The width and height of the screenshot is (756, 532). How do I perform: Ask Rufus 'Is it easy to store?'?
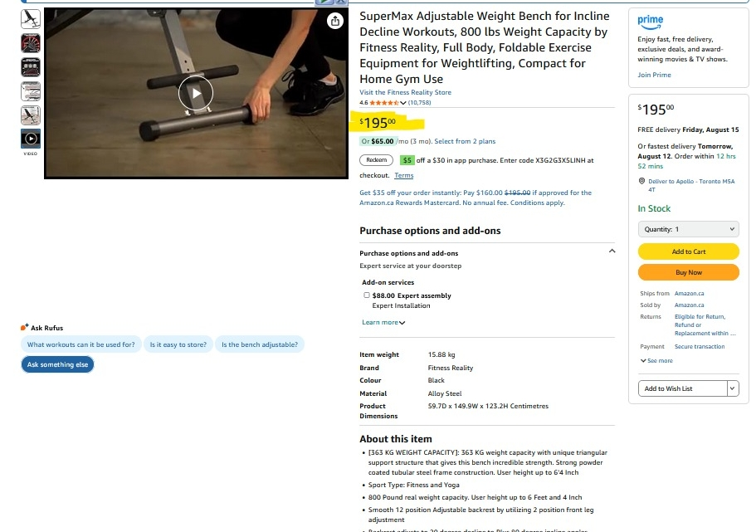pos(178,344)
